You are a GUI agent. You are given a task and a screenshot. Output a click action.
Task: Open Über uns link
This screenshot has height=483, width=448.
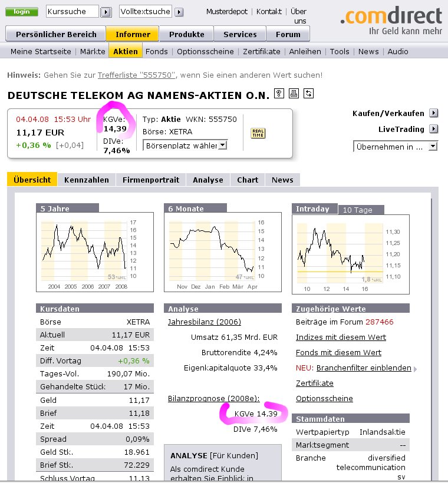click(298, 16)
